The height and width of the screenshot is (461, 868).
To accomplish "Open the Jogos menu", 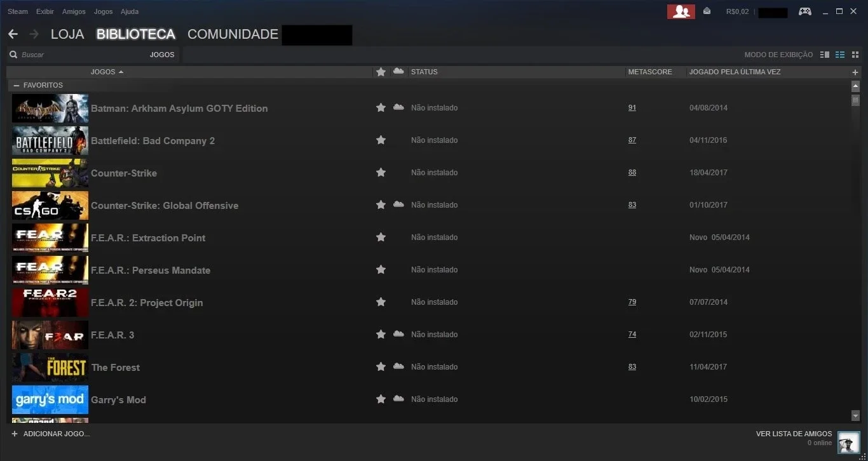I will (103, 11).
